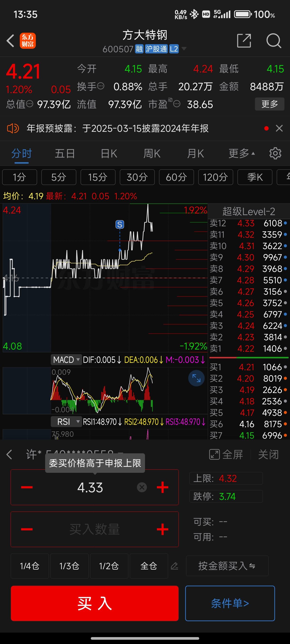Open chart settings gear

coord(275,153)
